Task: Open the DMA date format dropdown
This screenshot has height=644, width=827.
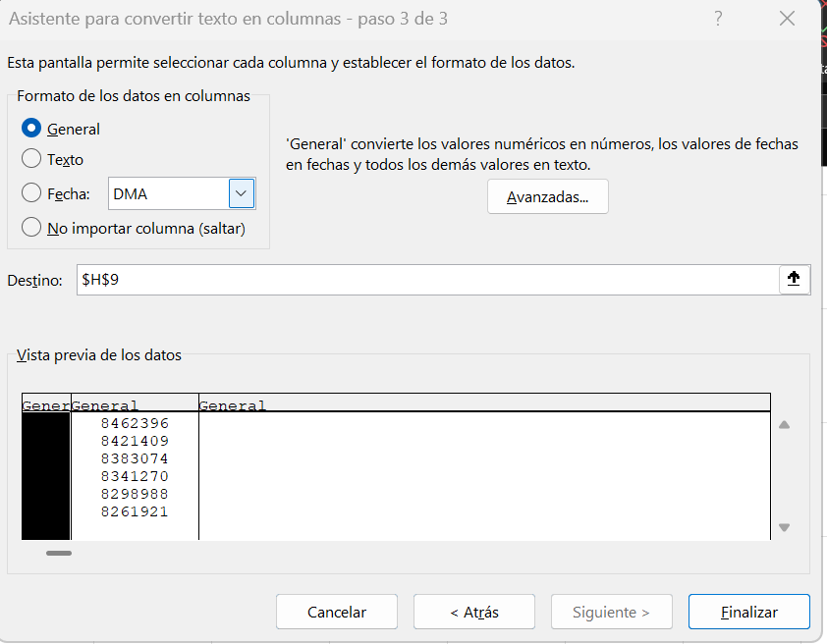Action: tap(242, 193)
